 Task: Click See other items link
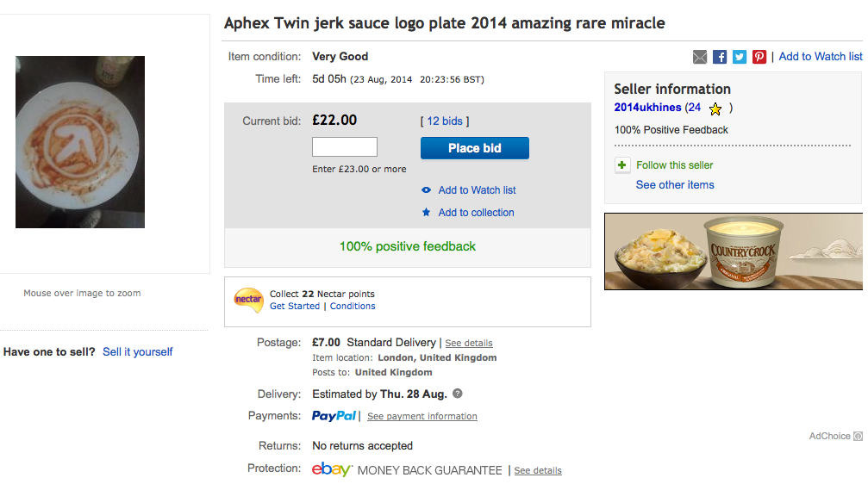coord(675,185)
